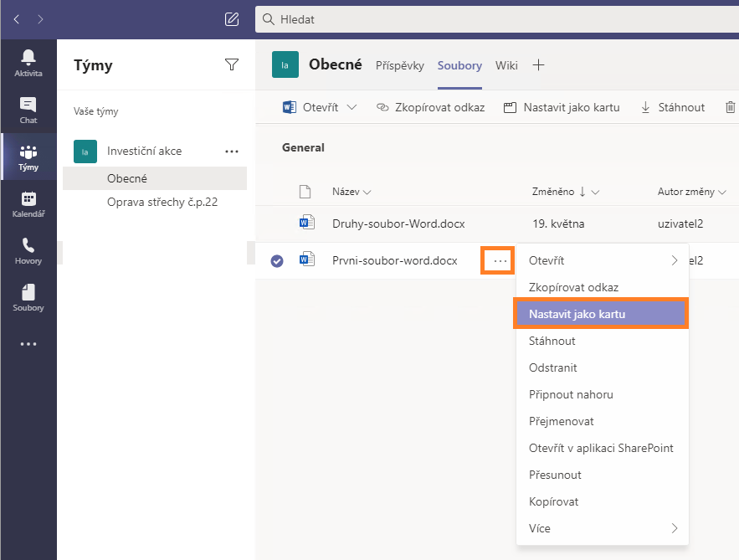Open the Hovory phone icon
Viewport: 739px width, 560px height.
point(28,251)
